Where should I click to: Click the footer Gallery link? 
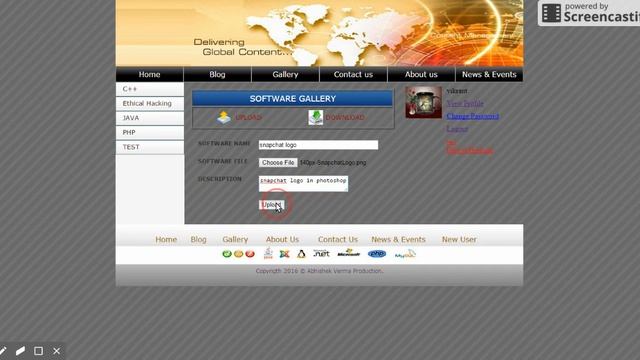[x=235, y=240]
